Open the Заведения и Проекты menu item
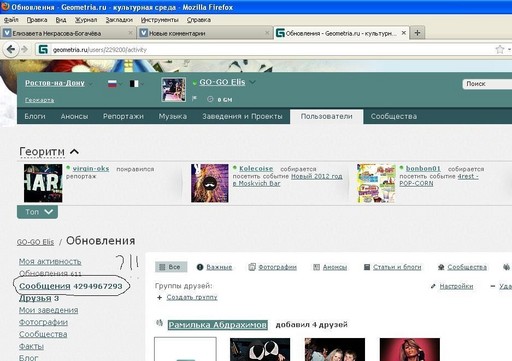Viewport: 512px width, 361px height. [x=242, y=116]
